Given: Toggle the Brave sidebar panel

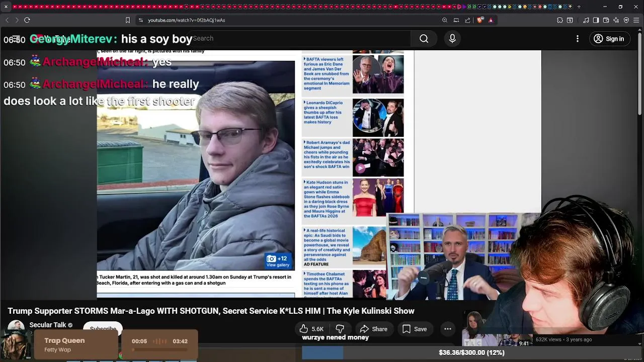Looking at the screenshot, I should (x=596, y=20).
